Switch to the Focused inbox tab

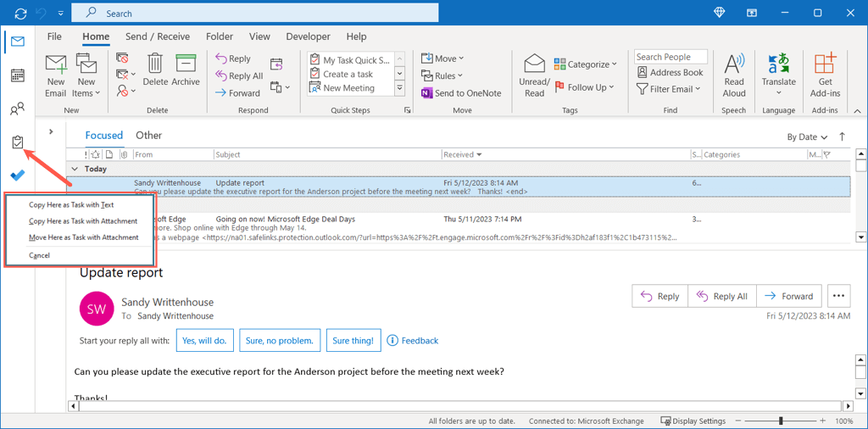pyautogui.click(x=103, y=136)
